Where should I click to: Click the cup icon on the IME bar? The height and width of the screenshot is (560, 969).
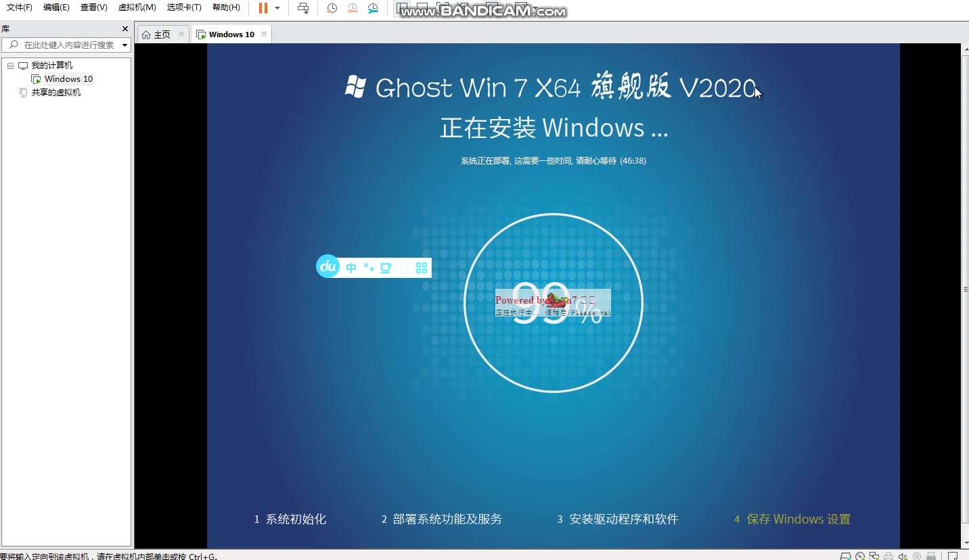coord(386,268)
